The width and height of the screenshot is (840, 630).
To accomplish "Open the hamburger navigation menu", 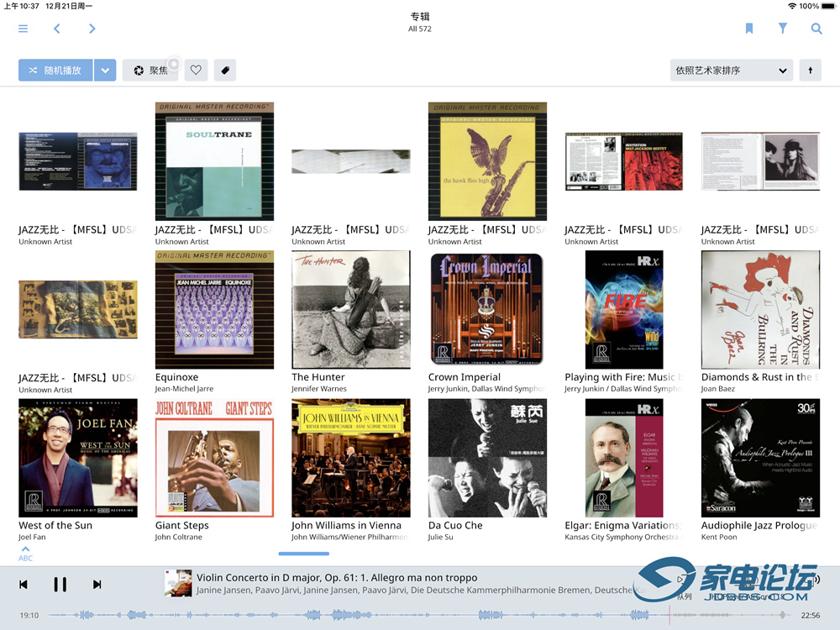I will (23, 29).
